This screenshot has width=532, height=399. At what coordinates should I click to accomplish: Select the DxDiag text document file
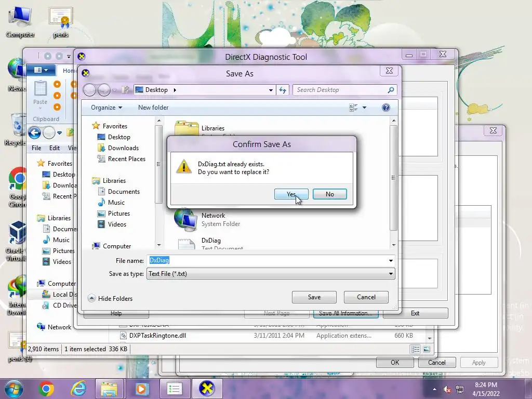point(210,243)
